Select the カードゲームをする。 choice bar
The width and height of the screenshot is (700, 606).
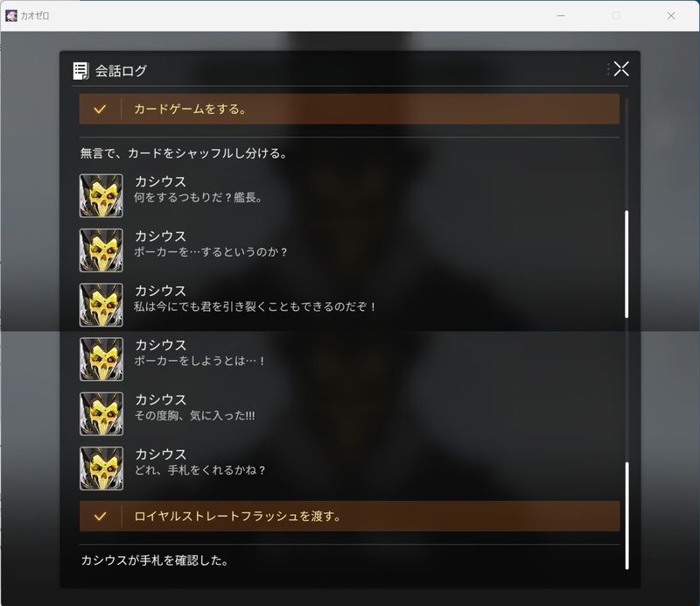click(x=349, y=109)
